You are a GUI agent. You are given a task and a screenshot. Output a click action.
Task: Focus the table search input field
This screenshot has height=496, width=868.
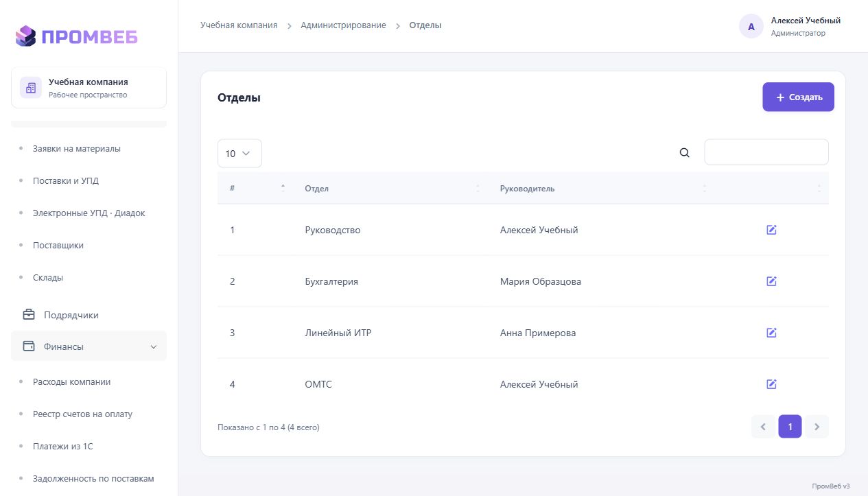[766, 152]
